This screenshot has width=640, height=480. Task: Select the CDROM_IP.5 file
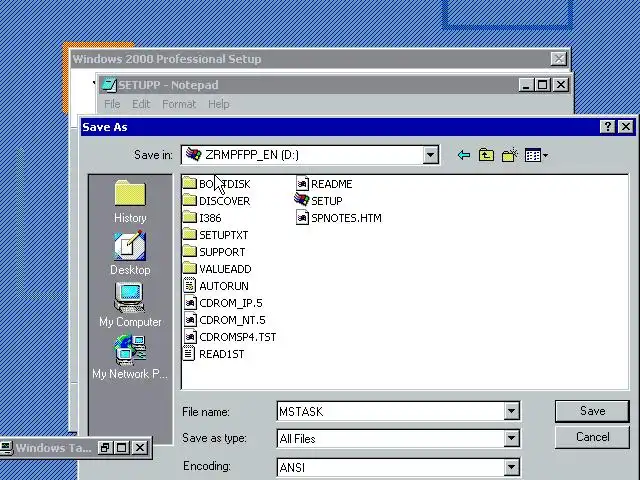[x=223, y=303]
